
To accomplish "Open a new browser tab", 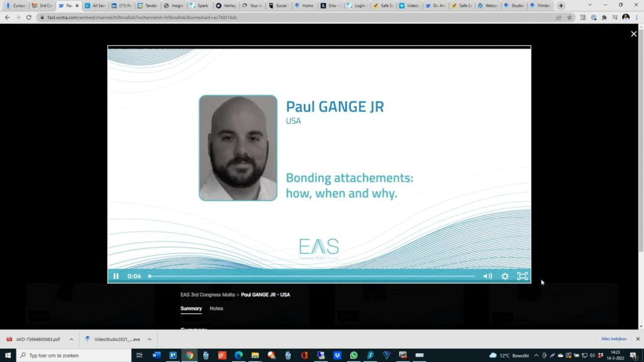I will tap(561, 6).
